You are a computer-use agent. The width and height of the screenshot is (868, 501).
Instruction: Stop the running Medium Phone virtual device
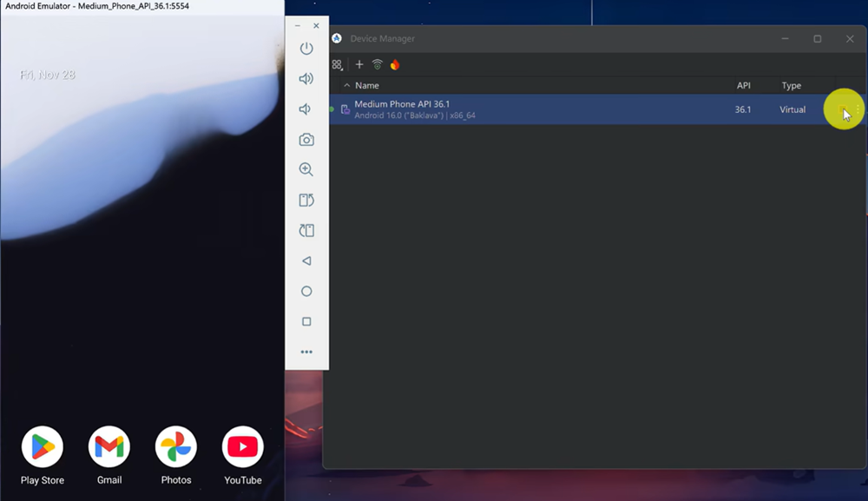pyautogui.click(x=842, y=109)
